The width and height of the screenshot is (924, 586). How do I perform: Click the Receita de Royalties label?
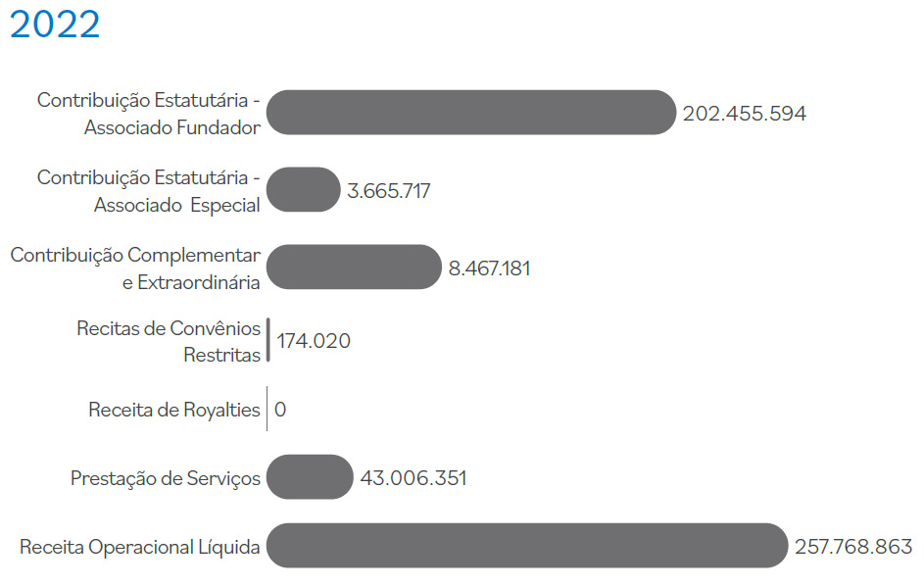click(174, 410)
